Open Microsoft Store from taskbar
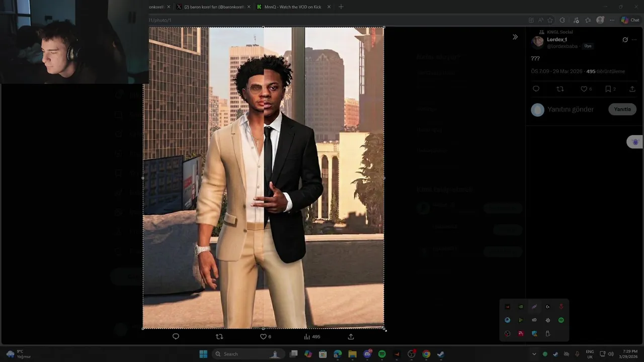This screenshot has height=362, width=644. [323, 354]
